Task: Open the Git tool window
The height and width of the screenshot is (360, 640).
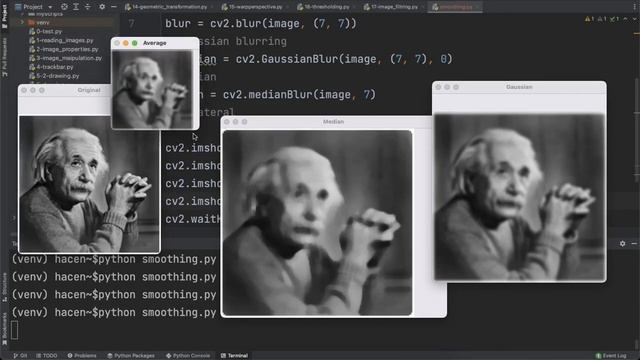Action: pos(20,356)
